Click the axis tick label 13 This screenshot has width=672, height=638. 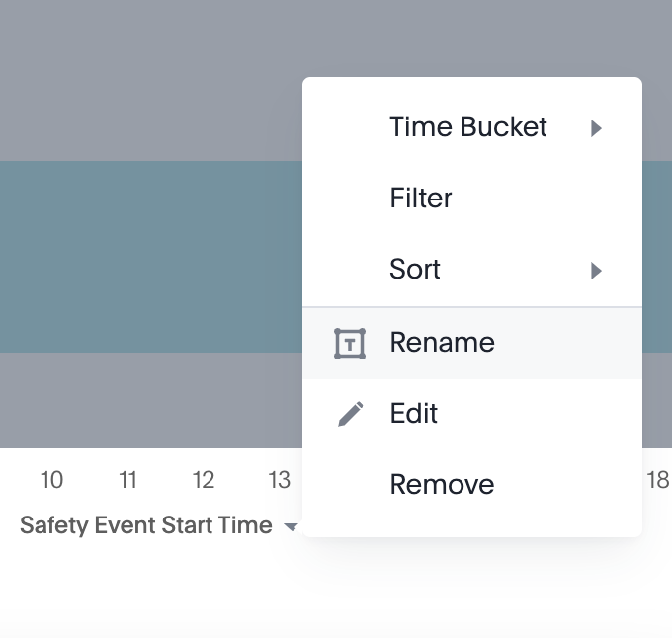tap(279, 481)
